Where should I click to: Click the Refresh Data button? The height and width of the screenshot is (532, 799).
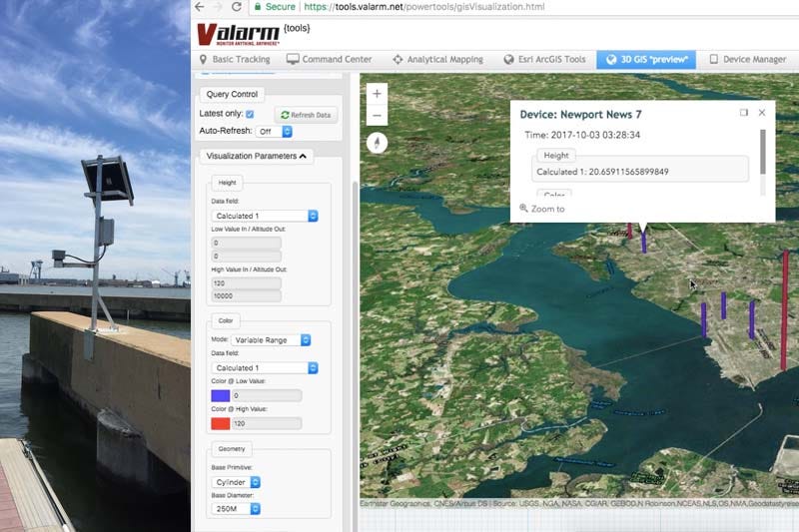point(306,115)
